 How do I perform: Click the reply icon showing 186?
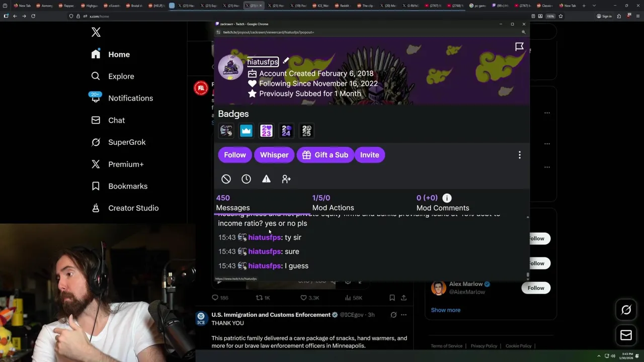tap(215, 298)
